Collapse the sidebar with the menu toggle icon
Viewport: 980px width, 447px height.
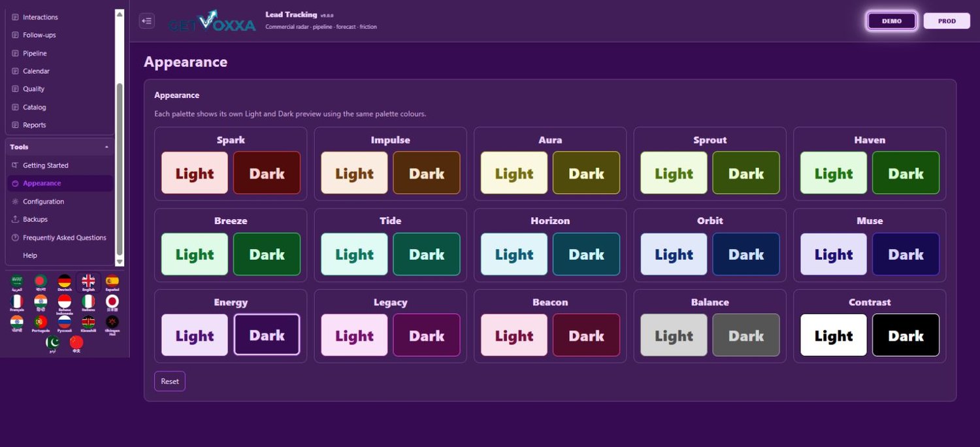[147, 21]
